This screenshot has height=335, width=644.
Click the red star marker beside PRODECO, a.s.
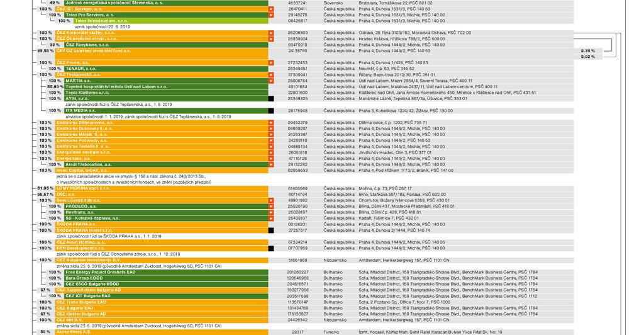[270, 207]
